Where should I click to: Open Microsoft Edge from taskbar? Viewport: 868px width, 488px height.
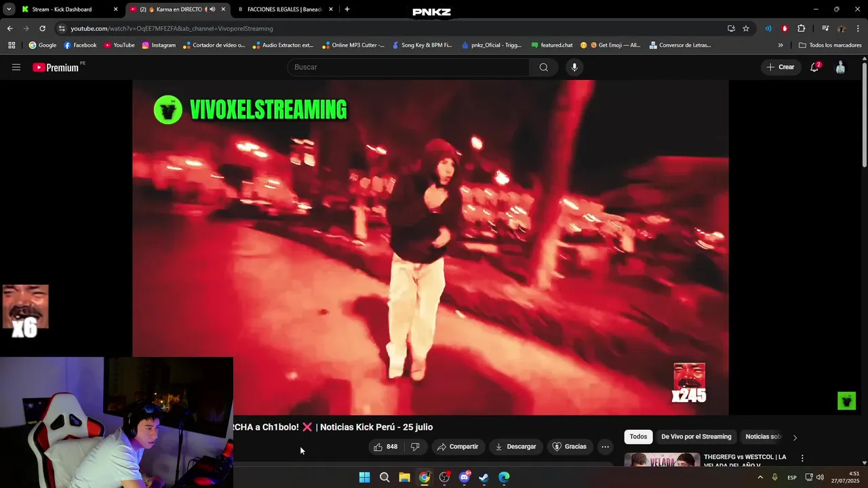click(x=504, y=477)
